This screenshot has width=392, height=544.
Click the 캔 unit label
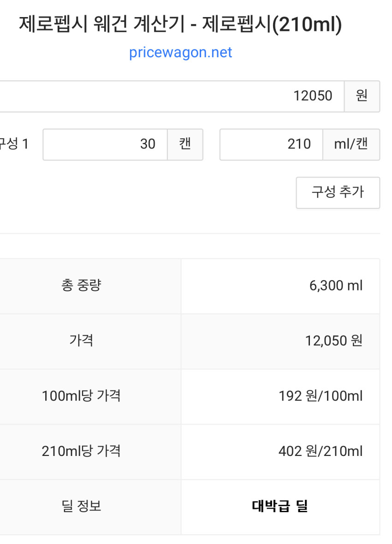tap(185, 144)
